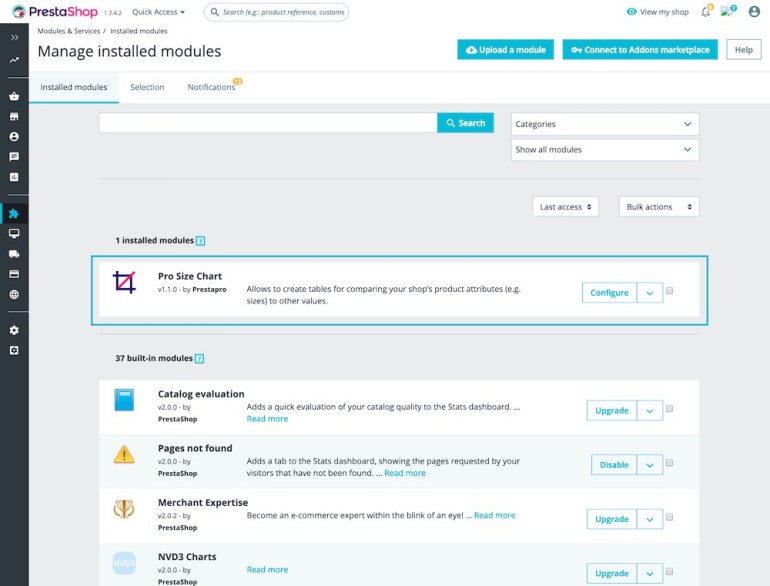Open Shop Parameters gear icon in sidebar

click(14, 330)
